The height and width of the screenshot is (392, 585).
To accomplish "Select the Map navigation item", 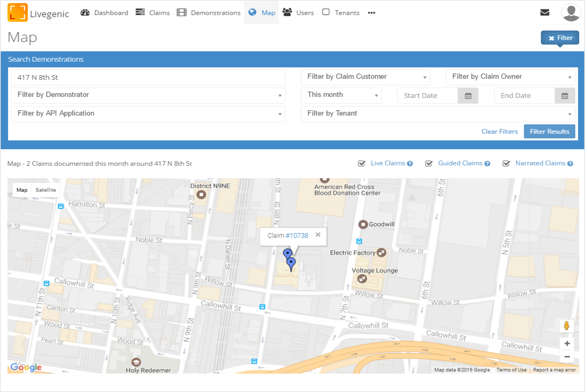I will click(x=261, y=13).
